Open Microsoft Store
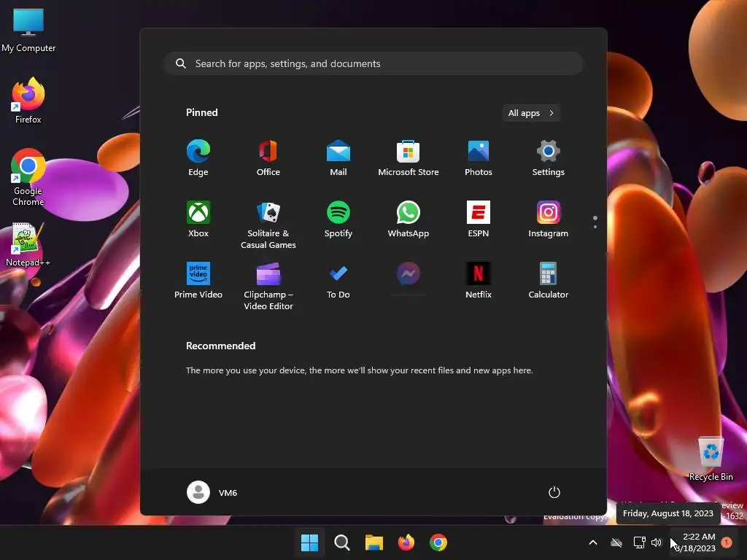 (409, 158)
